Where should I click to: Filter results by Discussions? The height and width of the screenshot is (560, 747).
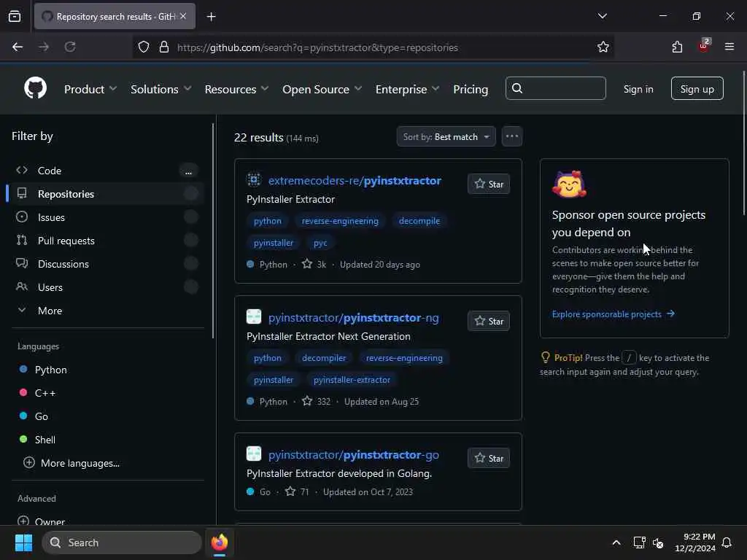(106, 264)
